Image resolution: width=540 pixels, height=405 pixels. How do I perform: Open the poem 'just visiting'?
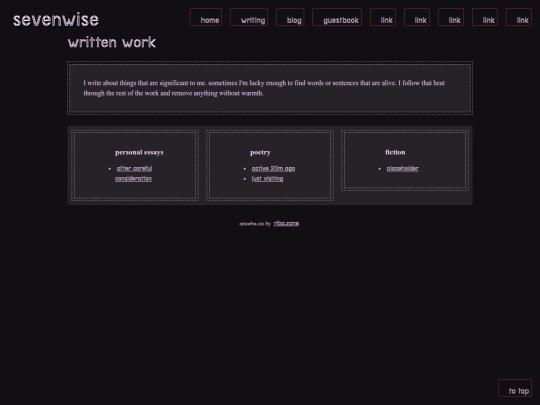[x=267, y=178]
